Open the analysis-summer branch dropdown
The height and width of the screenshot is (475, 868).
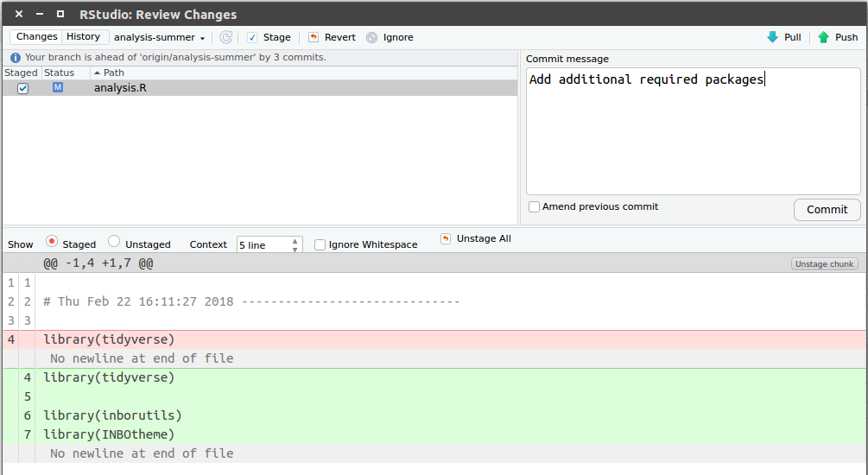pos(160,38)
